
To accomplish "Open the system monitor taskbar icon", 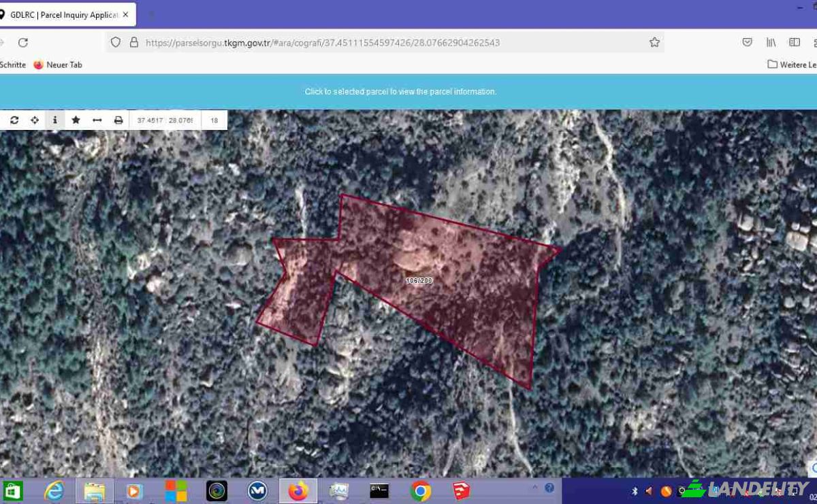I will (338, 490).
